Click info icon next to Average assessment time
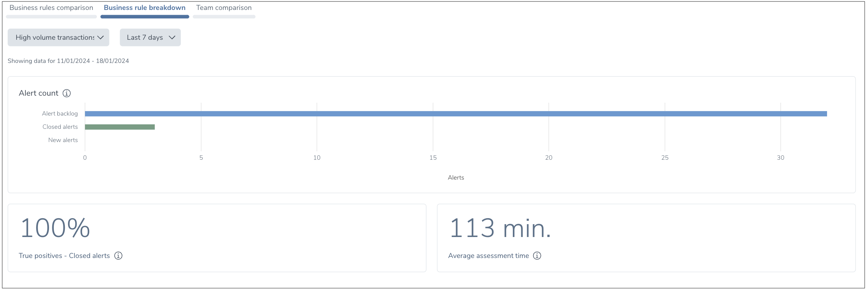This screenshot has height=290, width=868. click(x=537, y=256)
